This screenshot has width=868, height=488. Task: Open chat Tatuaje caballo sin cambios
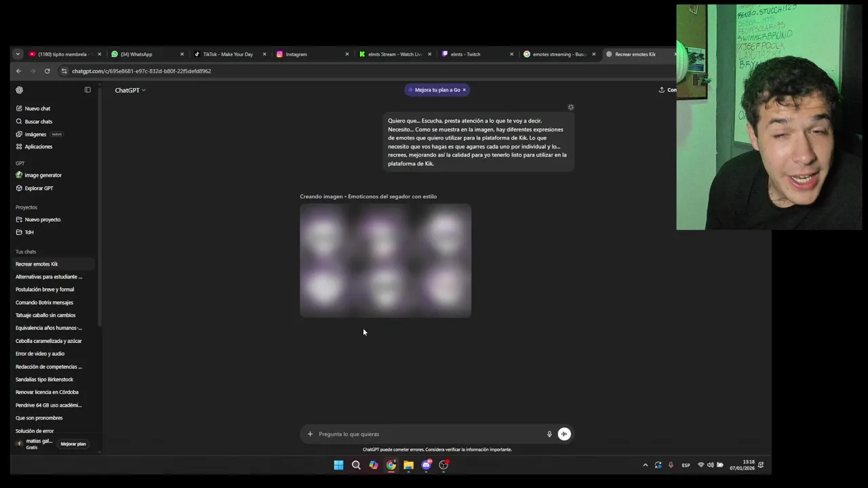tap(45, 315)
